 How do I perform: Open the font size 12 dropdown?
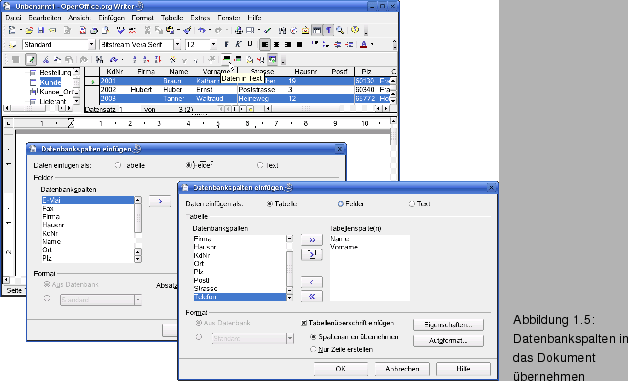(213, 44)
